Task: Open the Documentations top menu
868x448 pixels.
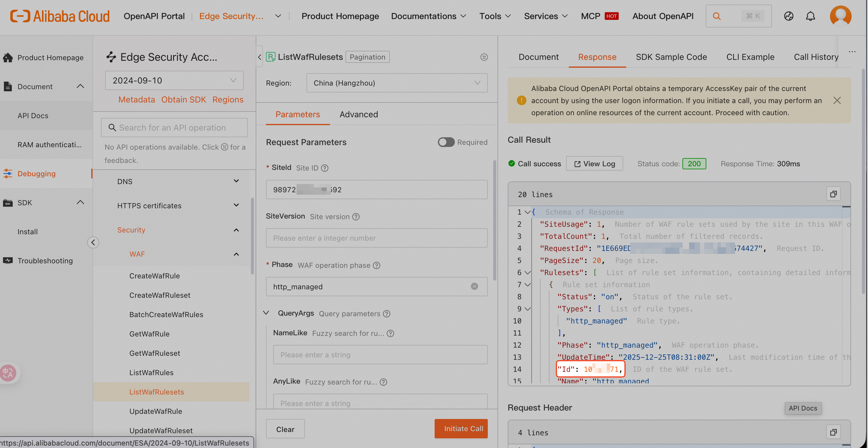Action: pos(429,16)
